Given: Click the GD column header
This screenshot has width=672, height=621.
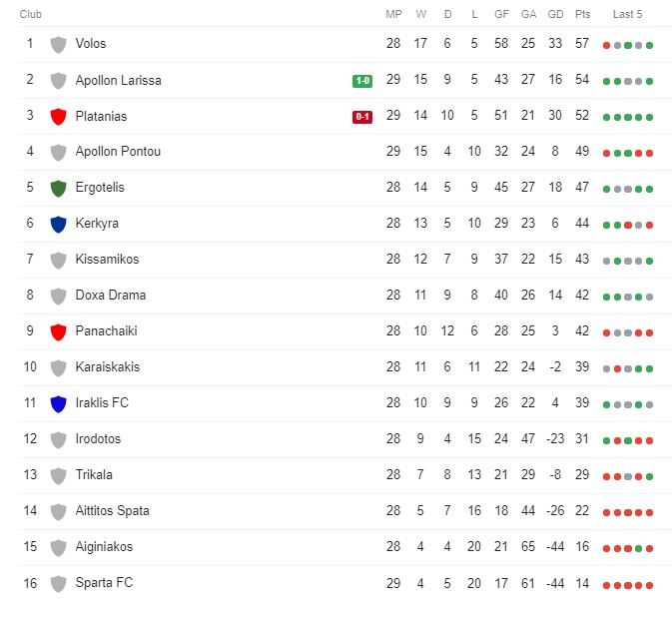Looking at the screenshot, I should click(x=555, y=14).
